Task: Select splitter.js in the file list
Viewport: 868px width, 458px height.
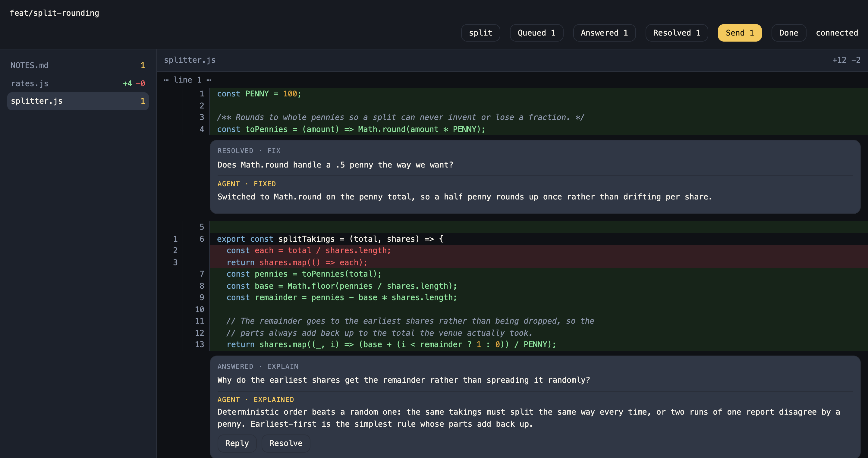Action: point(78,101)
